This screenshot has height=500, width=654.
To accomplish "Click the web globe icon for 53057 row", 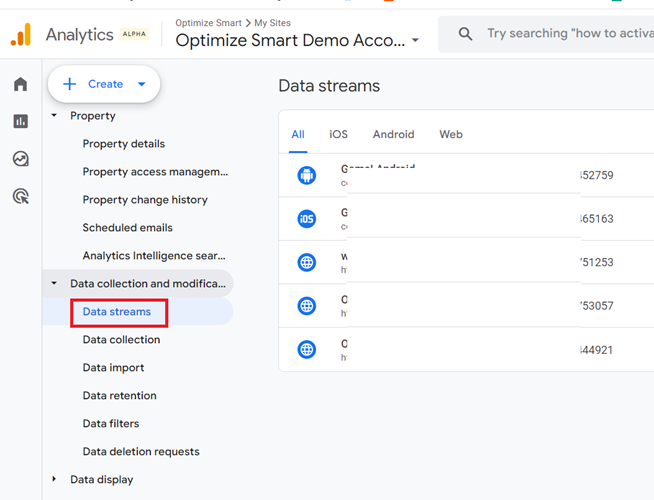I will (x=307, y=306).
